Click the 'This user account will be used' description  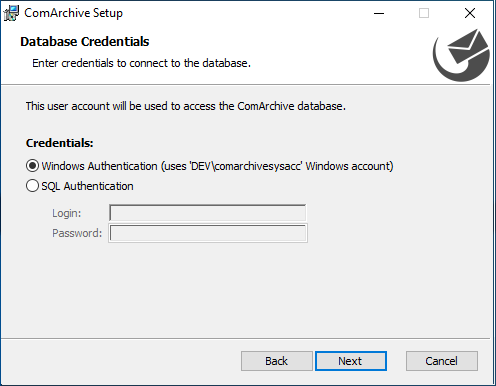pos(186,106)
